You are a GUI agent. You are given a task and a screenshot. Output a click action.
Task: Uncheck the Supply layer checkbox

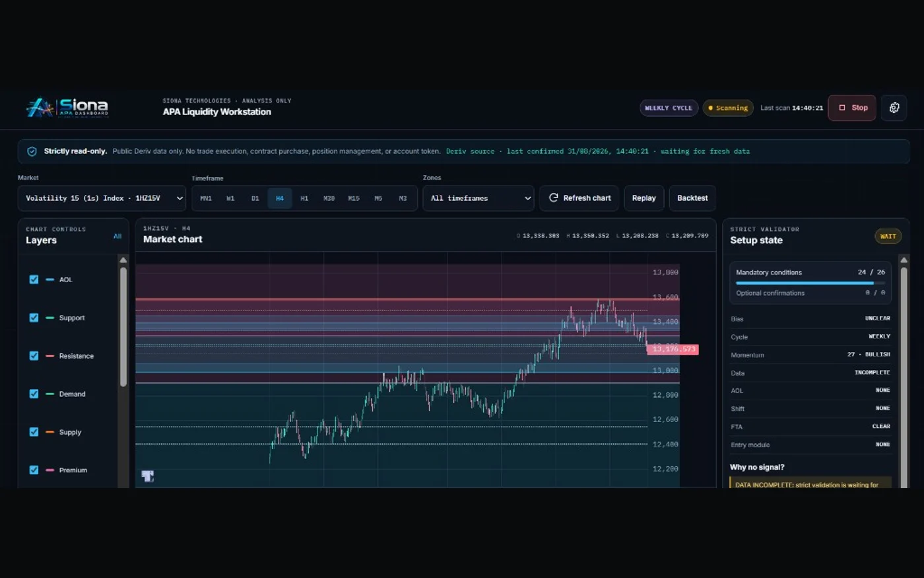[x=34, y=432]
